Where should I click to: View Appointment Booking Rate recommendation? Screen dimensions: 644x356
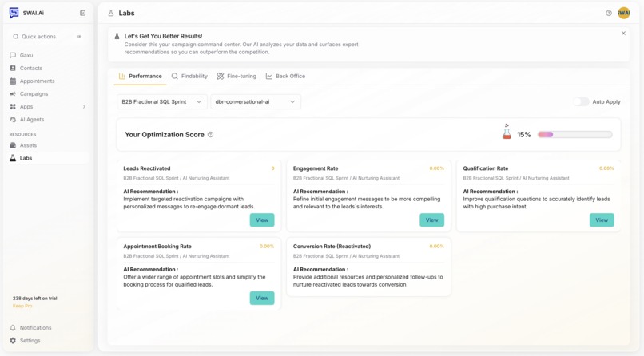[262, 298]
